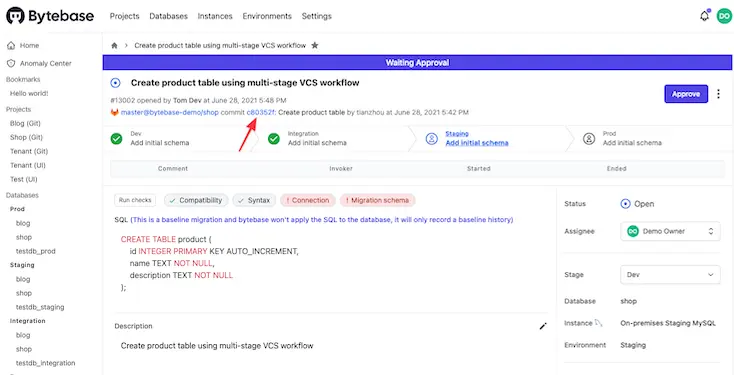Screen dimensions: 734x375
Task: Click the SQL CREATE TABLE statement
Action: [x=210, y=263]
